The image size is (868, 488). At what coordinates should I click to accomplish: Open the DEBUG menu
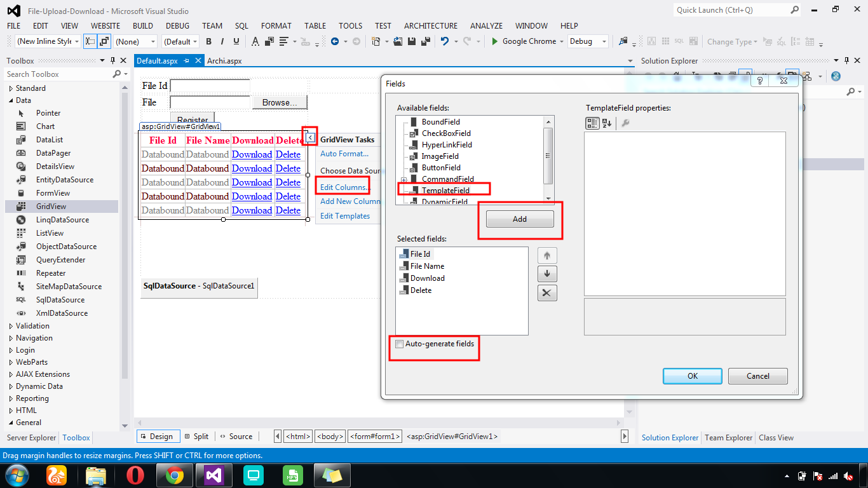point(177,25)
